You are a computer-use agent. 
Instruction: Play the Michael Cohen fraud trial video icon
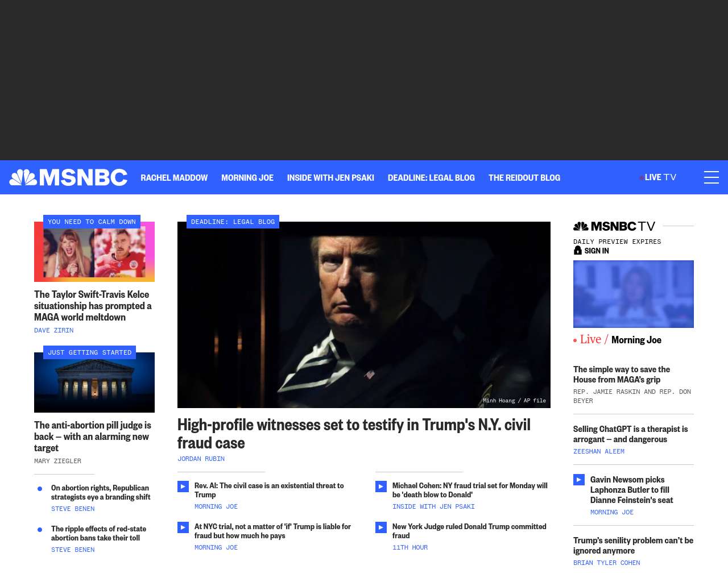(381, 487)
